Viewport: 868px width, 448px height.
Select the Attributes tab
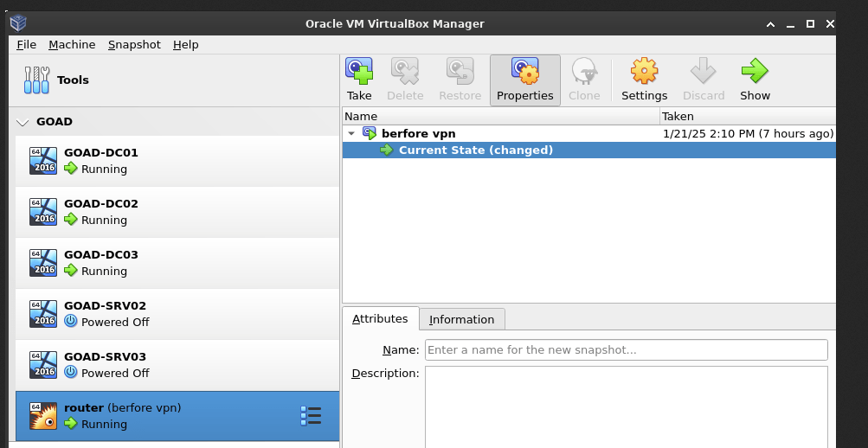tap(380, 318)
